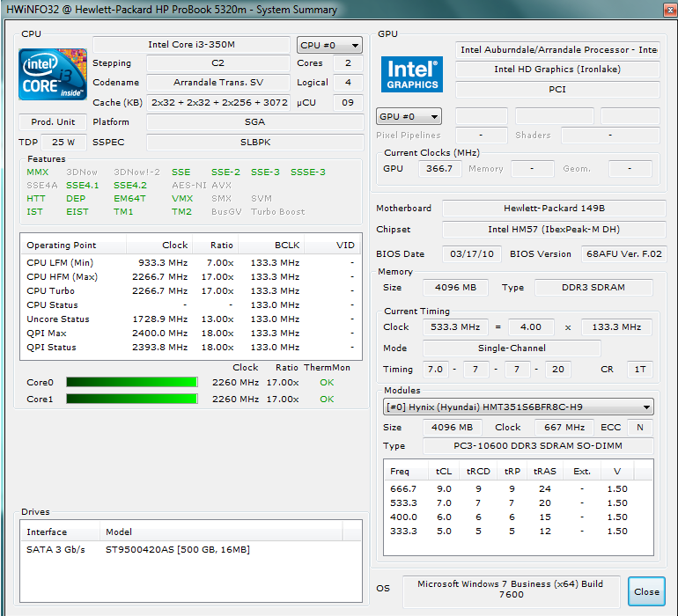Click the memory Type field DDR3 SDRAM
Viewport: 678px width, 616px height.
click(x=593, y=288)
